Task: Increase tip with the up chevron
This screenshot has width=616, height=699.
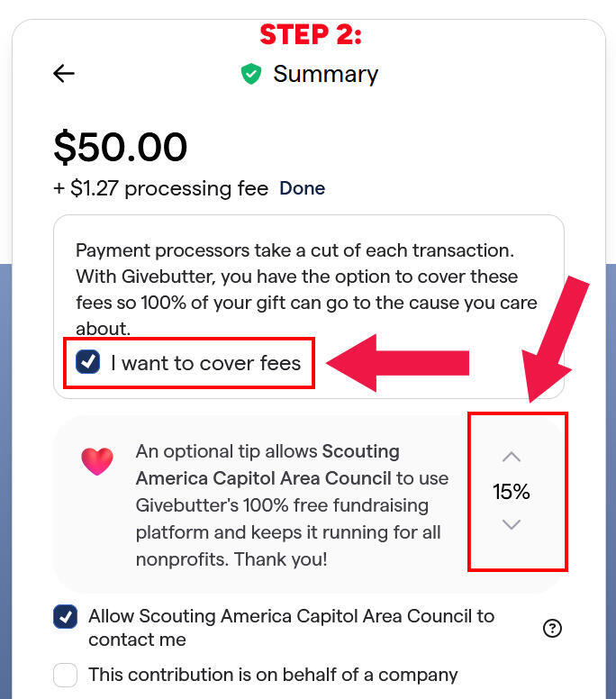Action: tap(512, 457)
